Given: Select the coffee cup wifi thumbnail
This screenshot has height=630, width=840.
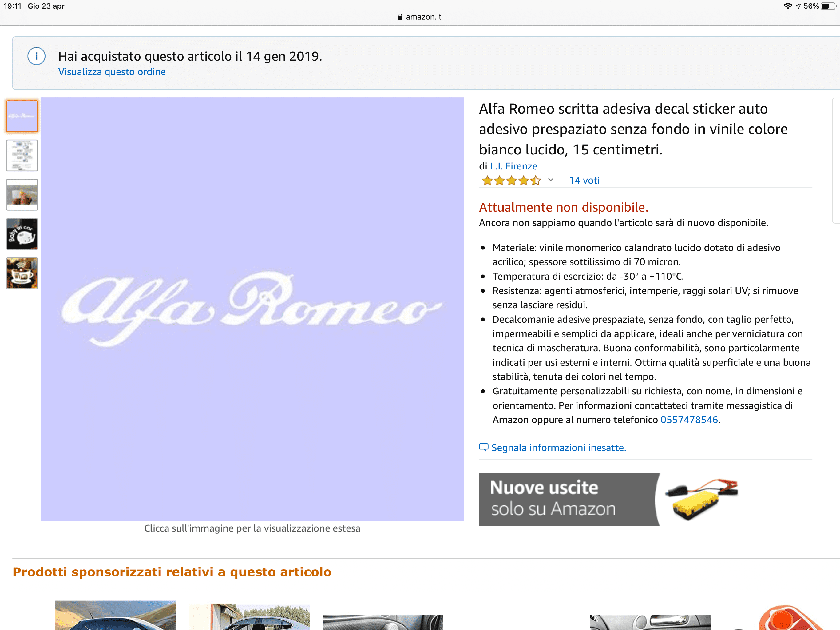Looking at the screenshot, I should coord(22,273).
